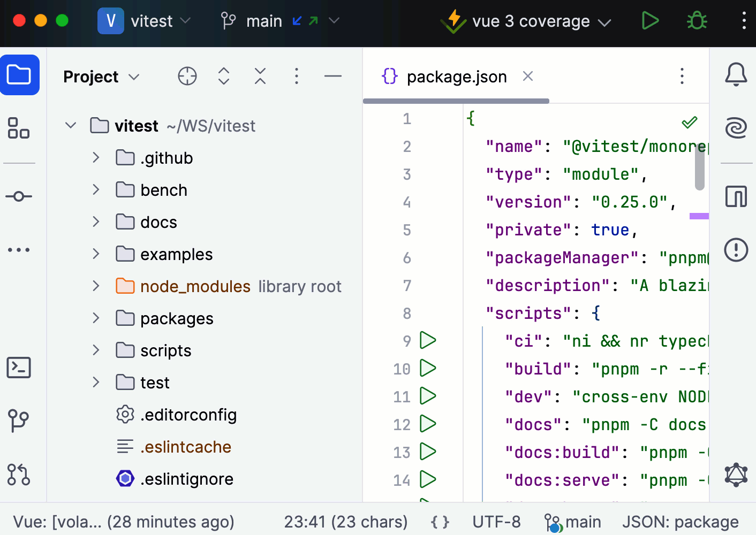The height and width of the screenshot is (535, 756).
Task: Open the vue 3 coverage configuration dropdown
Action: pyautogui.click(x=526, y=21)
